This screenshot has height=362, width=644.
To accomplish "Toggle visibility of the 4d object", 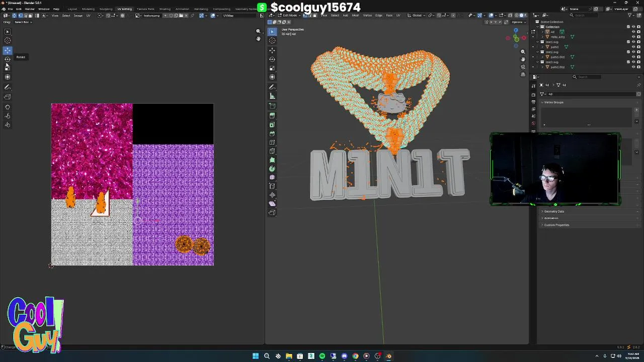I will coord(634,32).
